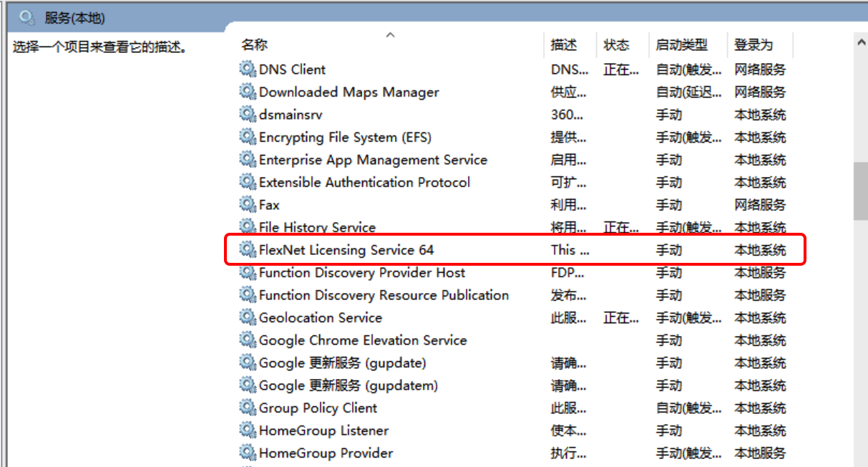
Task: Click the gear icon beside Google 更新服务 (gupdatem)
Action: [x=248, y=385]
